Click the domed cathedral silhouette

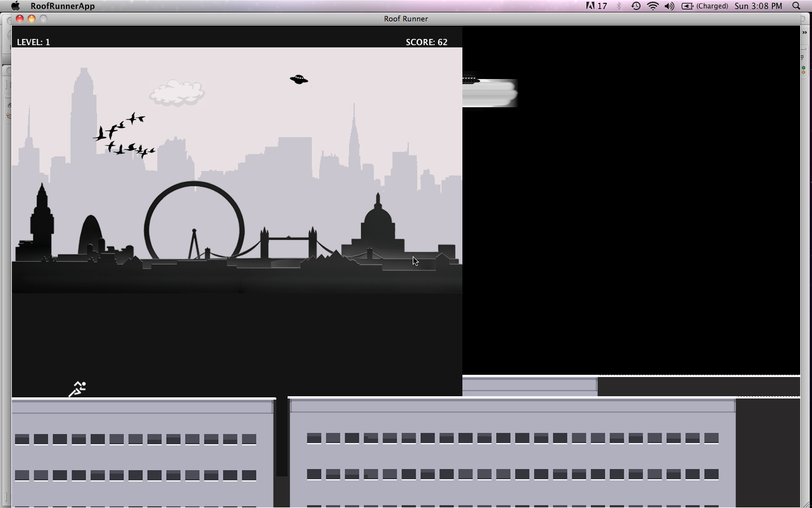pos(378,226)
